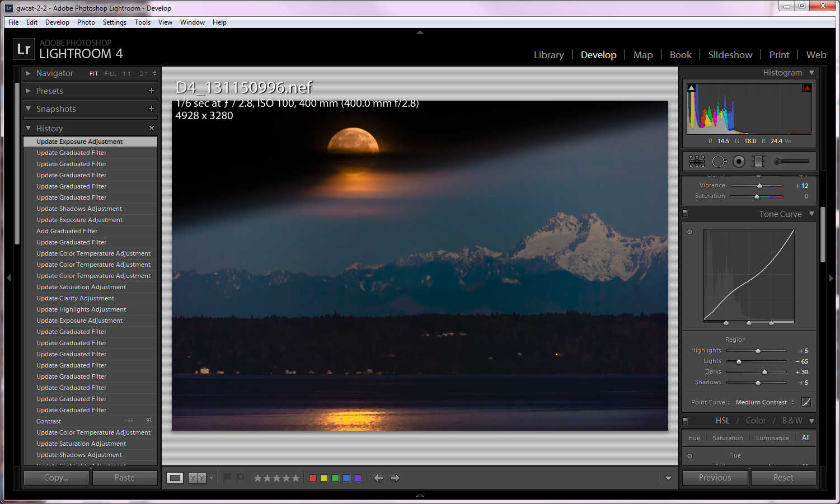Switch to Loupe view in toolbar
The width and height of the screenshot is (840, 504).
tap(175, 478)
